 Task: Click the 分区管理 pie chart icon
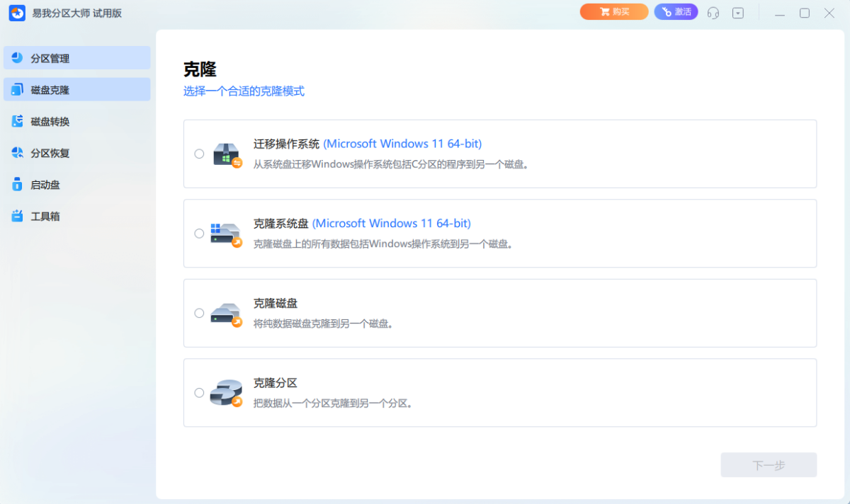pos(18,58)
